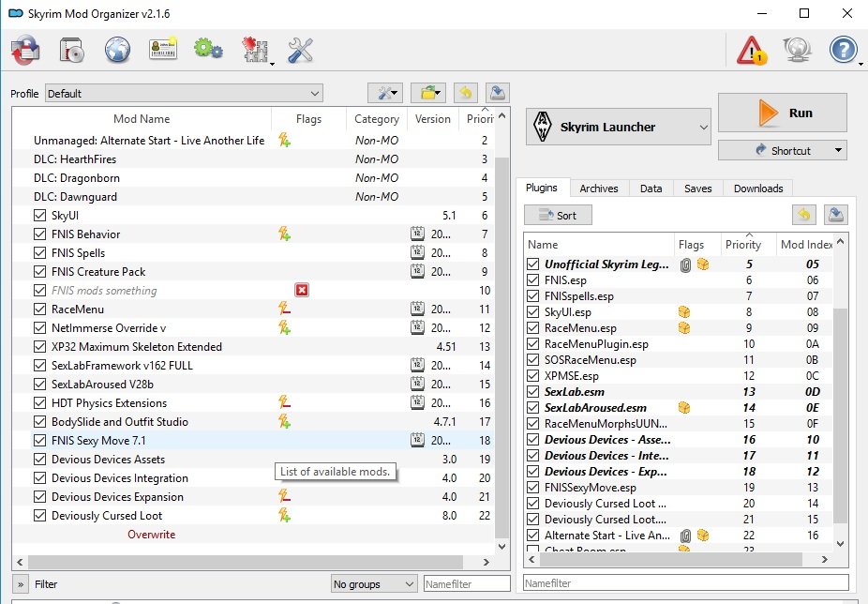
Task: Click archive box flag on SkyUI.esp
Action: click(684, 312)
